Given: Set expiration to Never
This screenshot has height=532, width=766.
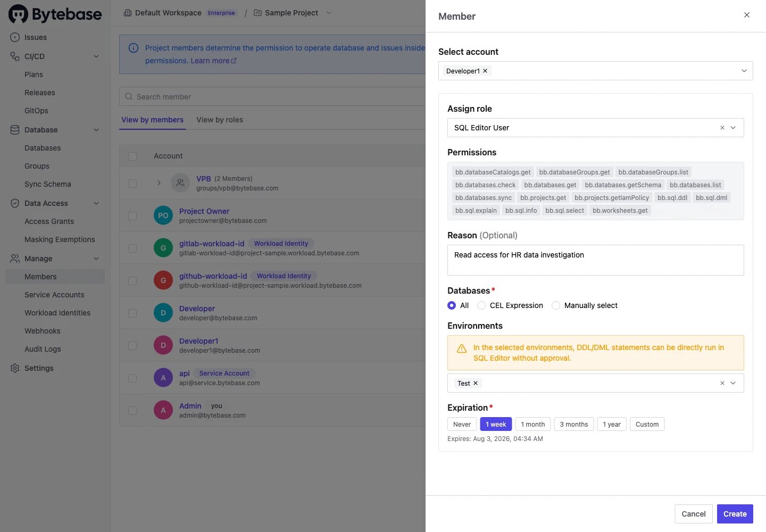Looking at the screenshot, I should click(x=462, y=424).
